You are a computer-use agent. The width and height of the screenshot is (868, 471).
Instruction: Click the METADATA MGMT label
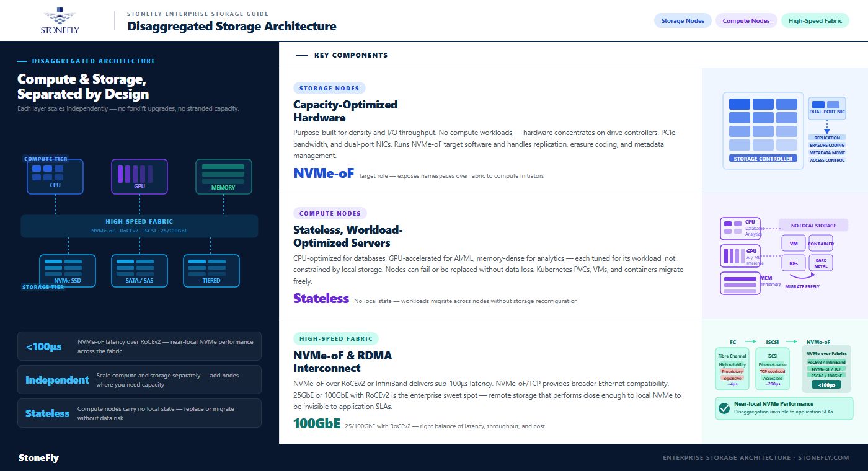[x=827, y=153]
